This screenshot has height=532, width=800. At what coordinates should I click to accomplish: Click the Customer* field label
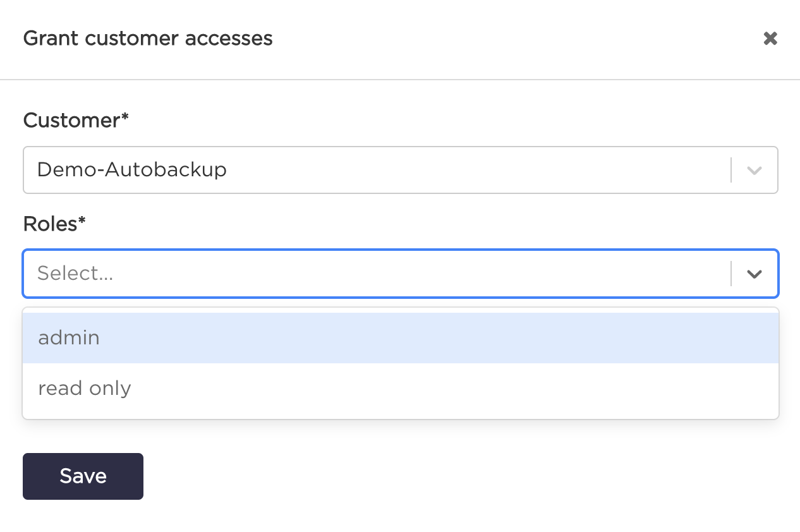click(x=76, y=120)
